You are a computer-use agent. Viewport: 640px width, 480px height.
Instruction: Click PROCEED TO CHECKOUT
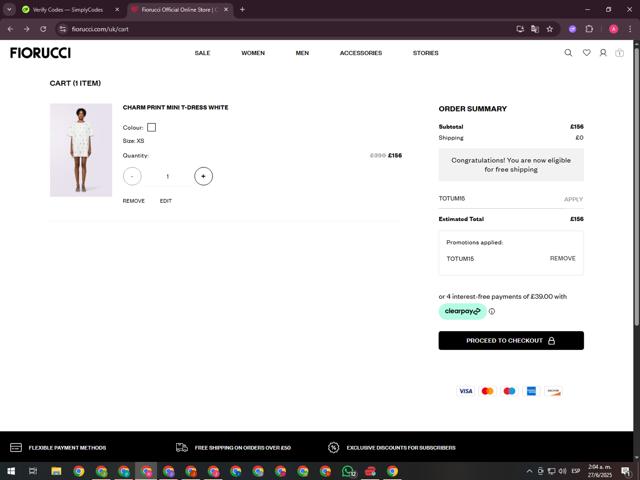coord(511,340)
